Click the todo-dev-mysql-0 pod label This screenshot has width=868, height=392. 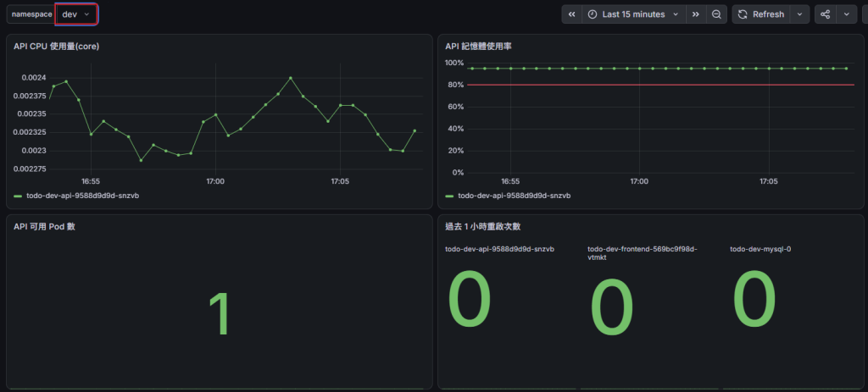760,249
